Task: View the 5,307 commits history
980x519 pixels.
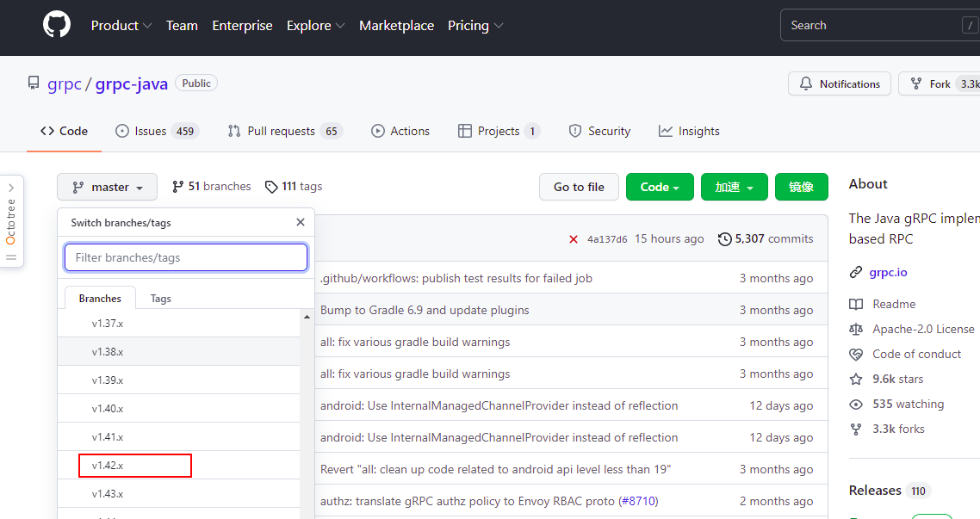Action: 766,238
